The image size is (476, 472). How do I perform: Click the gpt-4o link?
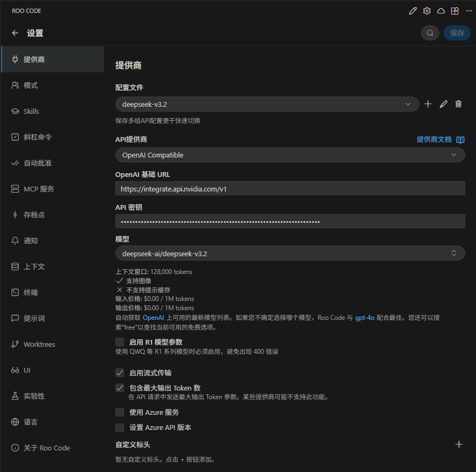tap(364, 318)
